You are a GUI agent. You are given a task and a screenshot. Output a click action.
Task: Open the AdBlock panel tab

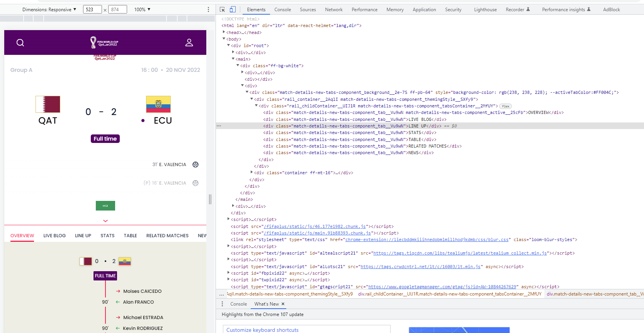click(612, 10)
